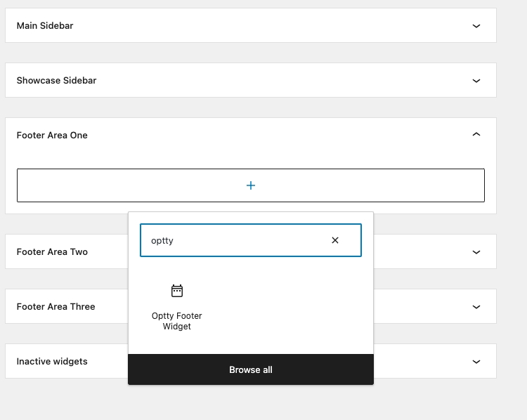Collapse Footer Area One using up chevron
Screen dimensions: 527x420
point(476,134)
